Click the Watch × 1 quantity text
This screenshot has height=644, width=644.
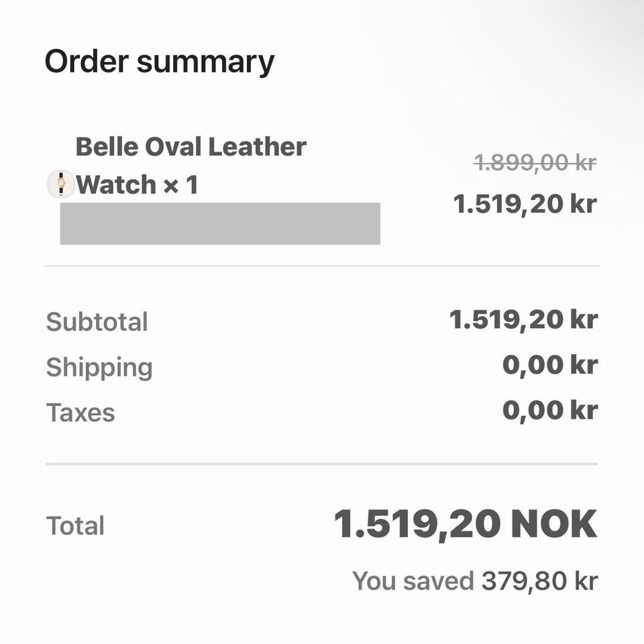point(137,184)
